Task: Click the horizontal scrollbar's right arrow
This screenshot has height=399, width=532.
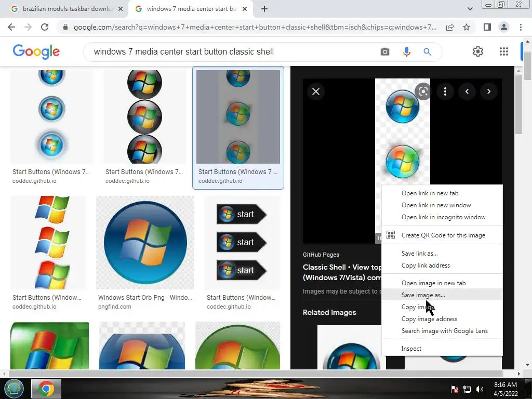Action: tap(519, 374)
